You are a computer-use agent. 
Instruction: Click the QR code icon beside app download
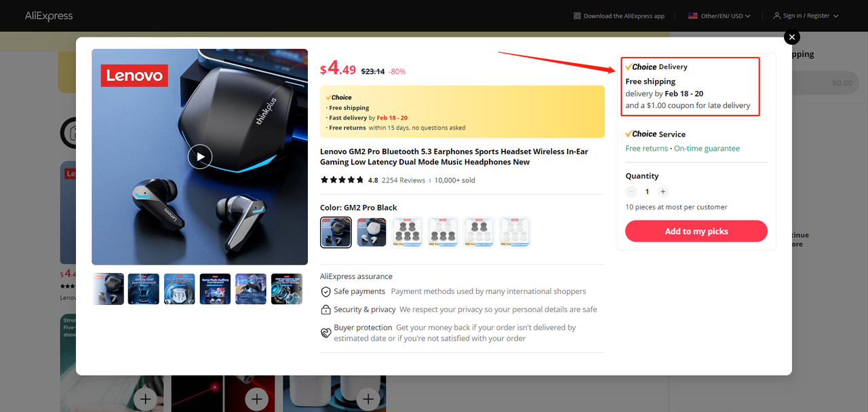tap(577, 16)
